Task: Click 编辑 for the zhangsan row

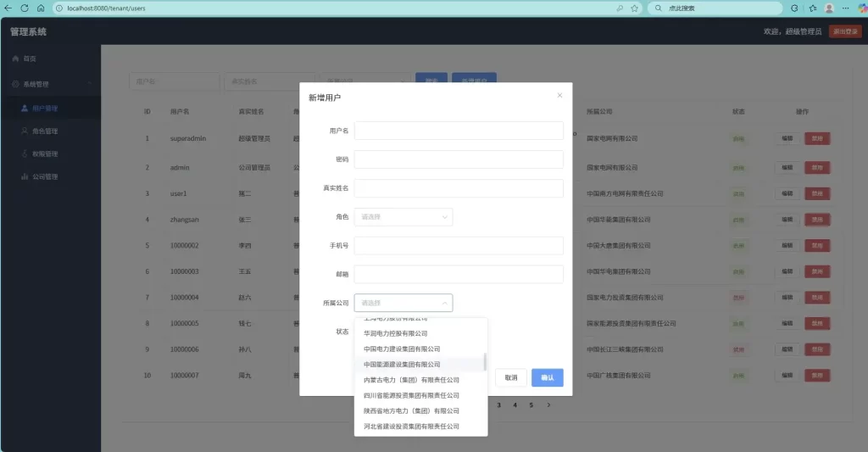Action: point(787,220)
